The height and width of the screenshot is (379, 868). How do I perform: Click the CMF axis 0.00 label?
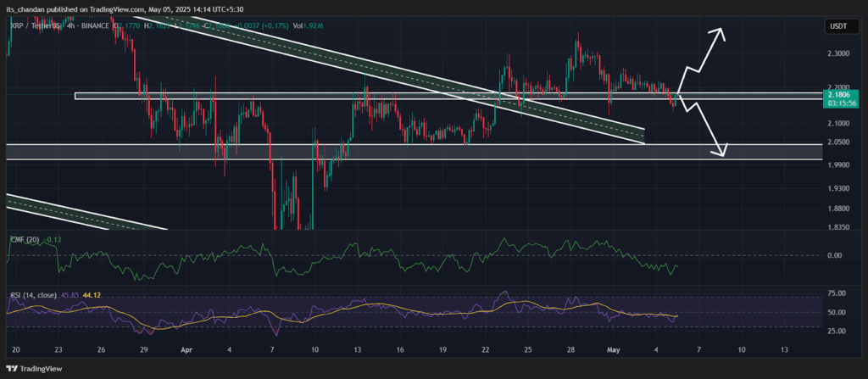[x=837, y=255]
